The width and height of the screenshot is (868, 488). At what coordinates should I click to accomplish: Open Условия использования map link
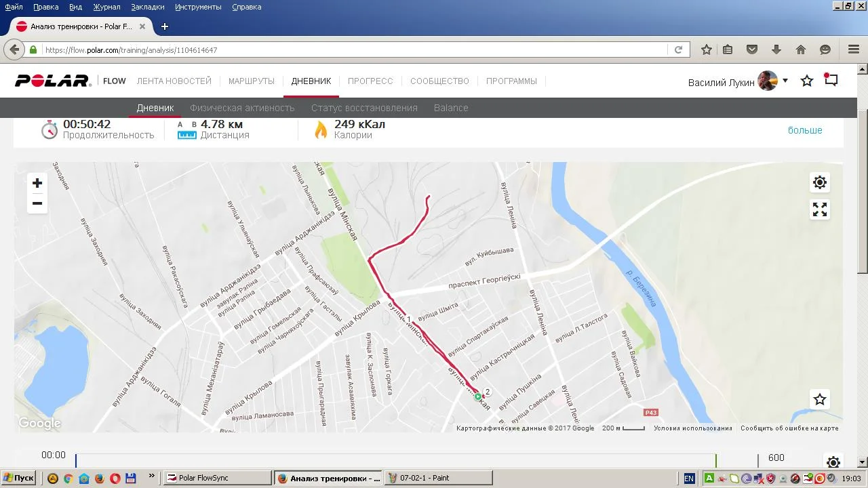pos(692,428)
